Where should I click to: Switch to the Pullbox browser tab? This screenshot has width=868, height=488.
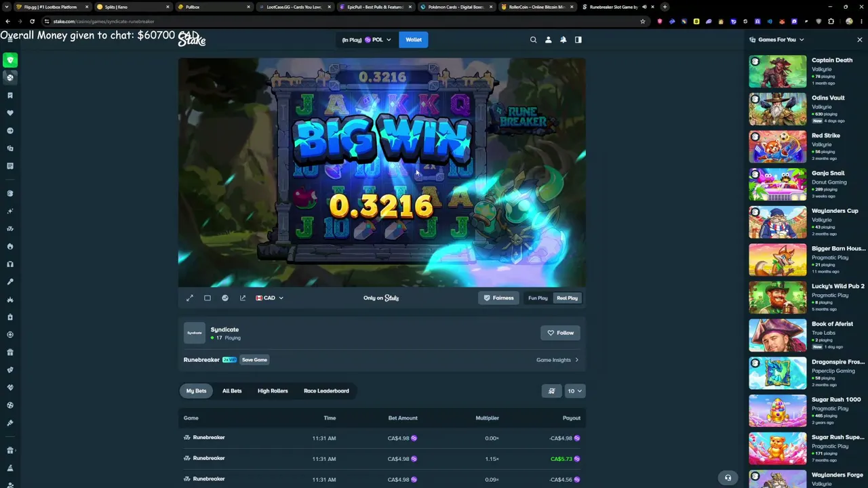pyautogui.click(x=213, y=7)
